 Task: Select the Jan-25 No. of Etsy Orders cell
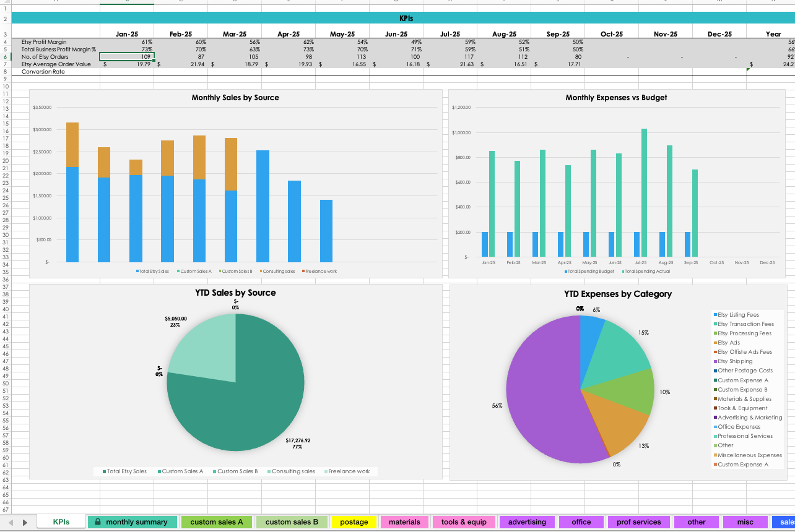[126, 57]
